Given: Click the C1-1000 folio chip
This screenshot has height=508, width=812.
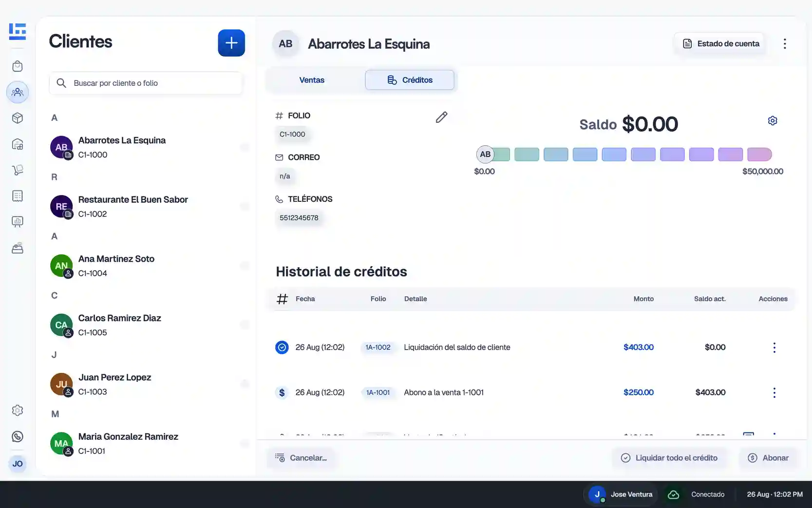Looking at the screenshot, I should (292, 135).
